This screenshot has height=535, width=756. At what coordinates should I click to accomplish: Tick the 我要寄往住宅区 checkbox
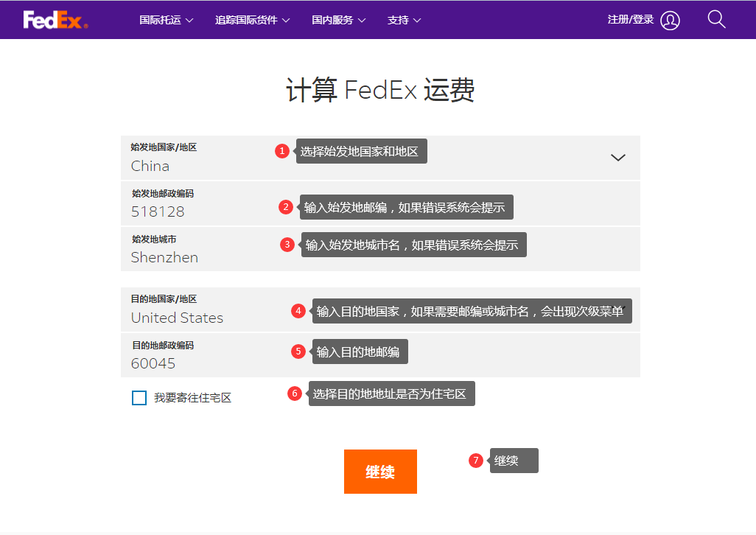click(139, 398)
